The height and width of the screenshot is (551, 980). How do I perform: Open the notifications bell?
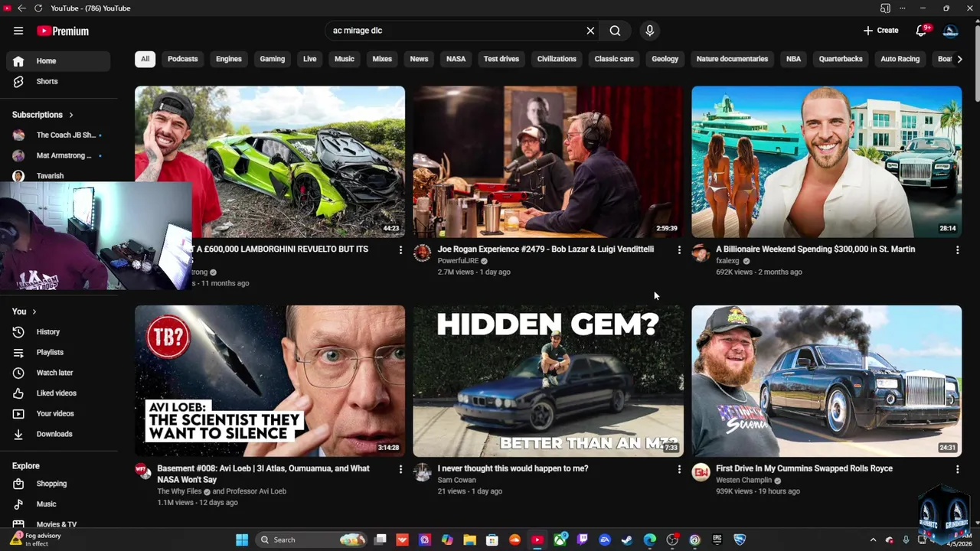922,31
